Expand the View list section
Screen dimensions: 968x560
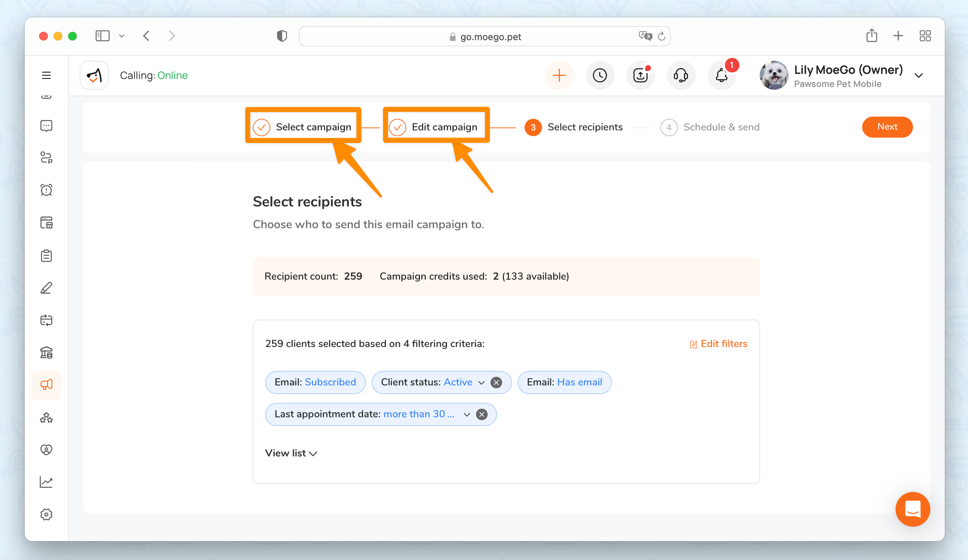tap(291, 453)
